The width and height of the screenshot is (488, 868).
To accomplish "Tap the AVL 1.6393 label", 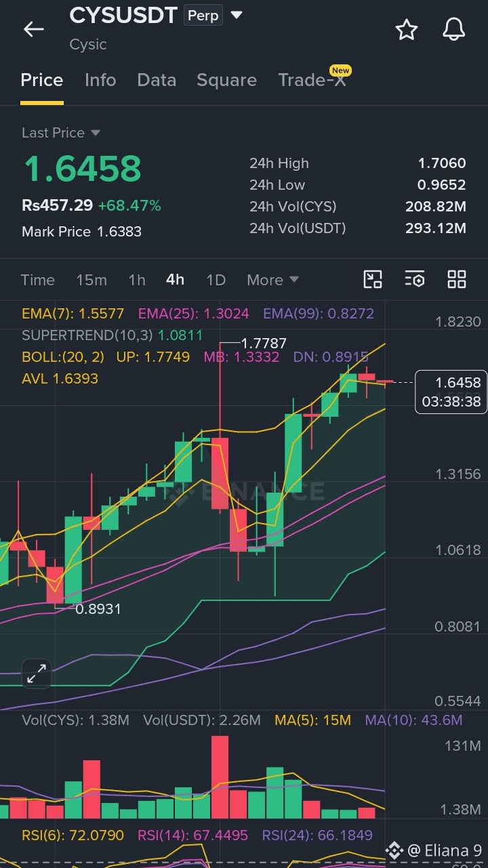I will coord(60,379).
